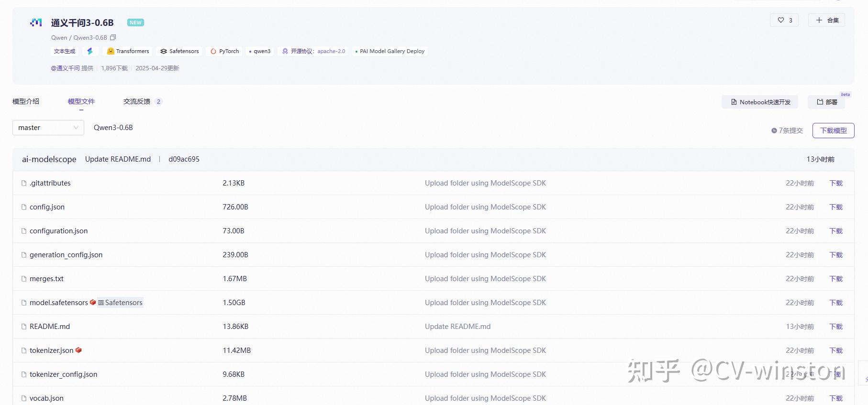The image size is (868, 405).
Task: Open the tokenizer_config.json file
Action: point(63,374)
